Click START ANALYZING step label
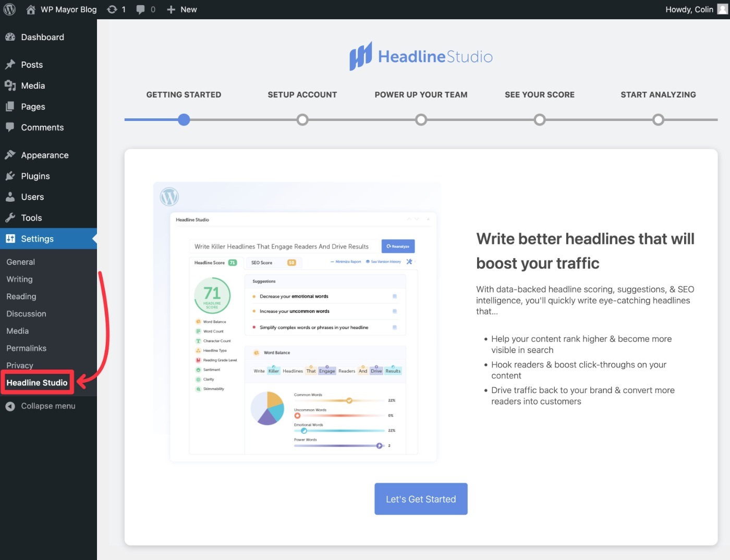The width and height of the screenshot is (730, 560). point(658,94)
